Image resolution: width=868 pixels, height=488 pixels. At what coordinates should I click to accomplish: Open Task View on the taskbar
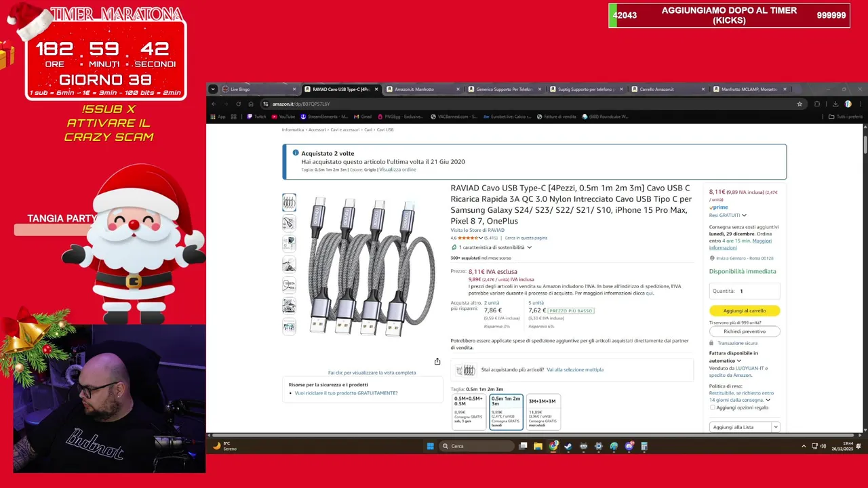pos(523,446)
